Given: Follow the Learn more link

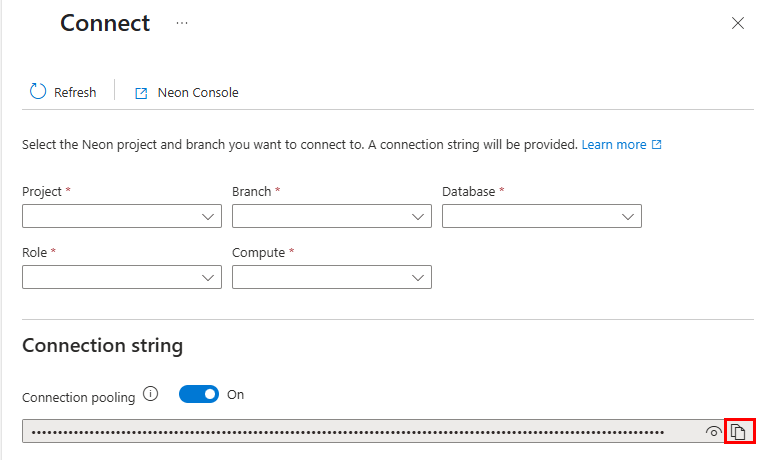Looking at the screenshot, I should 621,145.
